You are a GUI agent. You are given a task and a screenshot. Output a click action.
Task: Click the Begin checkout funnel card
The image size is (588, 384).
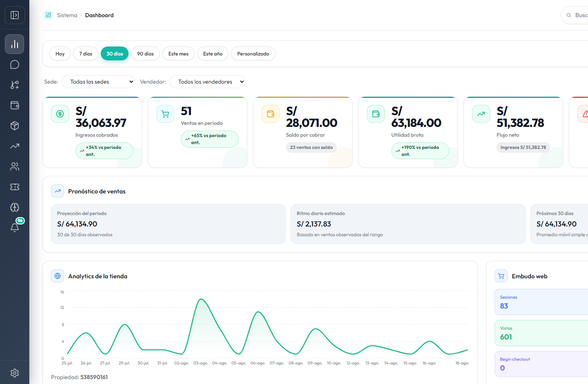tap(541, 364)
